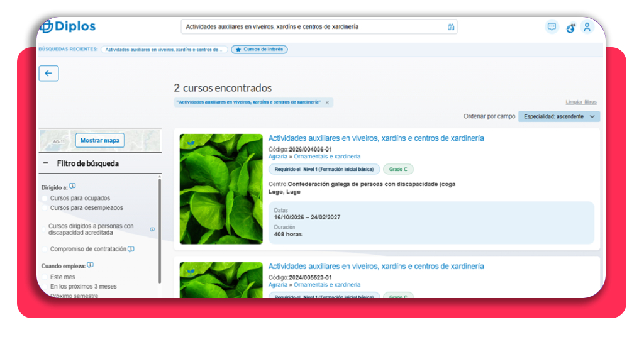The width and height of the screenshot is (644, 337).
Task: Click the binoculars search icon
Action: tap(451, 26)
